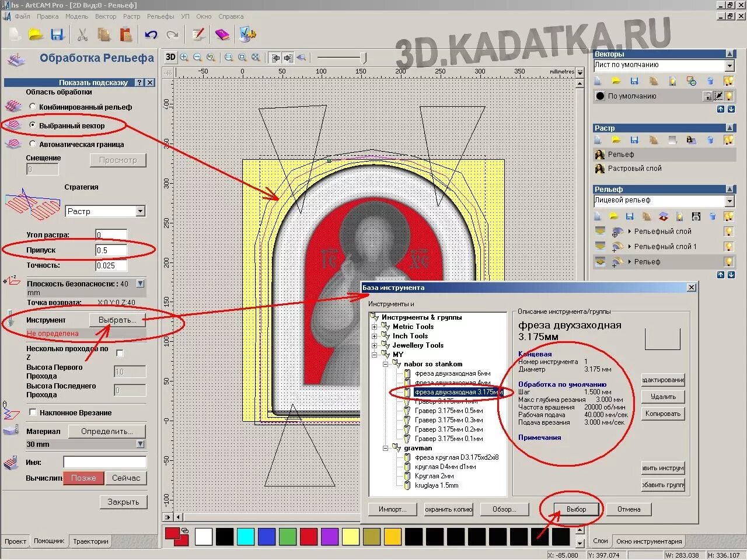Select the Комбинированный рельеф radio button

(x=33, y=107)
